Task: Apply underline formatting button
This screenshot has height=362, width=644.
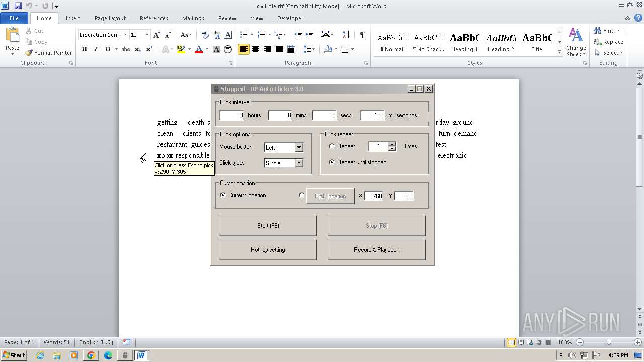Action: pyautogui.click(x=108, y=49)
